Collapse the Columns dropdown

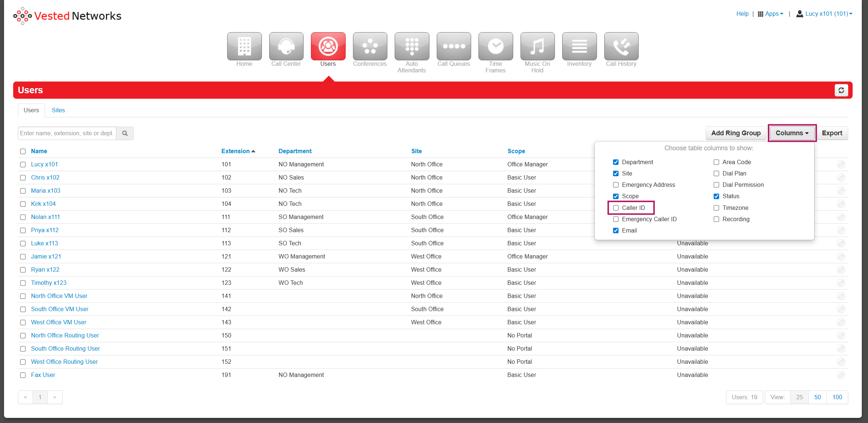[792, 133]
